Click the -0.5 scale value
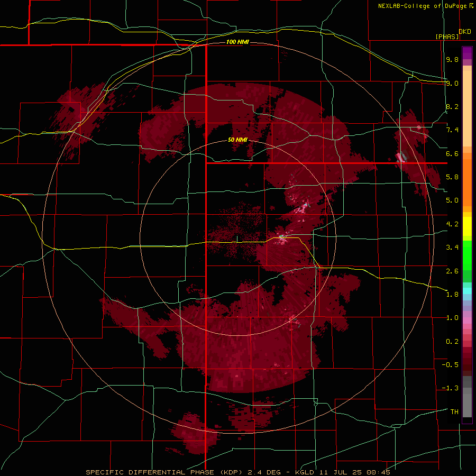 click(450, 365)
